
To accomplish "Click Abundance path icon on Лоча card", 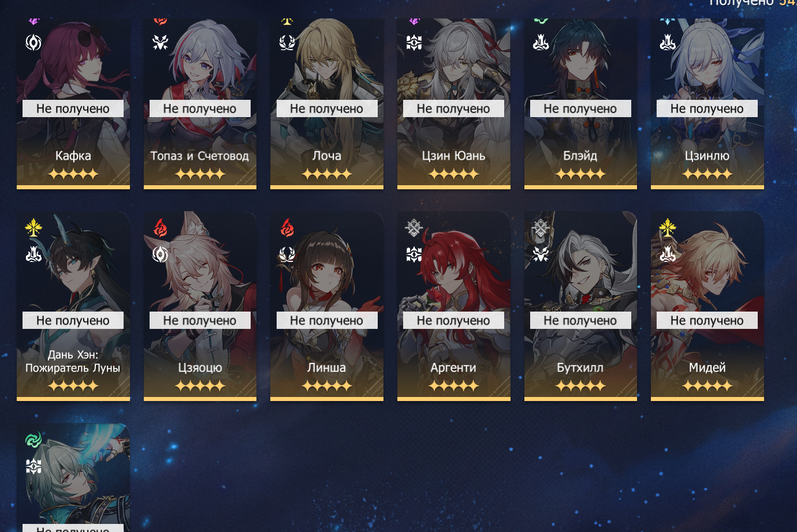I will tap(287, 43).
